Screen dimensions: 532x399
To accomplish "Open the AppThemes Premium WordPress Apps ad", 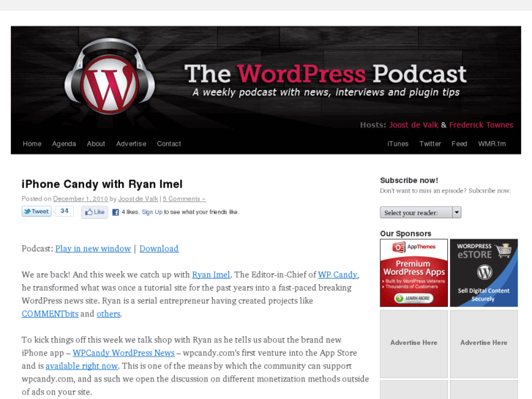I will pyautogui.click(x=413, y=272).
